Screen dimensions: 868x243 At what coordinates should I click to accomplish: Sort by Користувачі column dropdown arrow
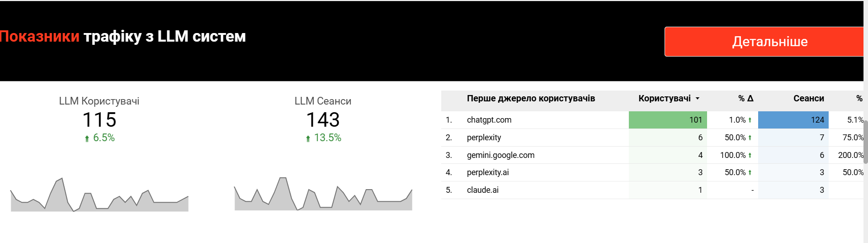coord(698,99)
